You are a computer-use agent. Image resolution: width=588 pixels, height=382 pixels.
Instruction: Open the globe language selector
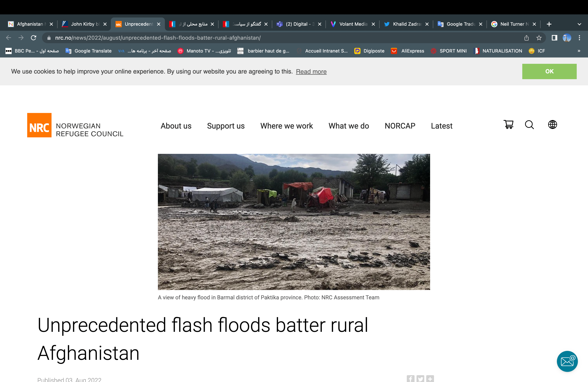[x=552, y=124]
